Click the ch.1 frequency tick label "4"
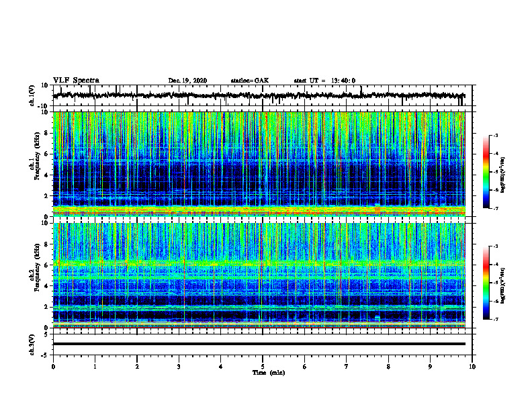 47,175
